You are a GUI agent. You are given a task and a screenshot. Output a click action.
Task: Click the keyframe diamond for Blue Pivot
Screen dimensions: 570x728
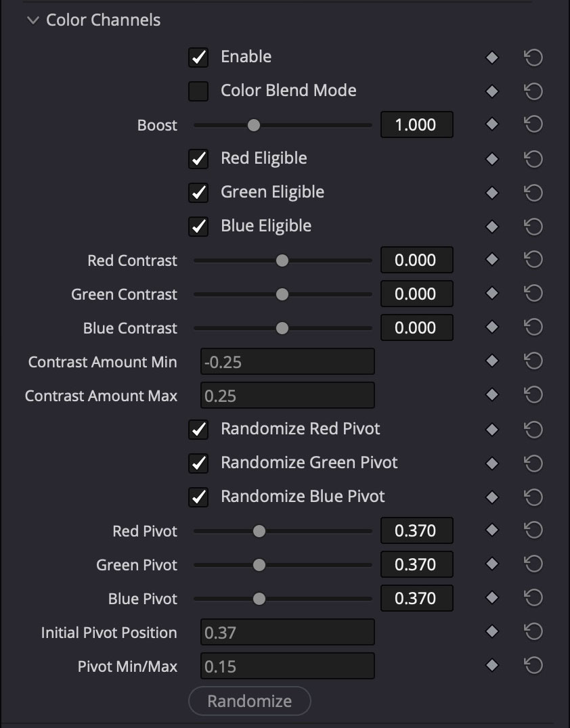tap(491, 598)
